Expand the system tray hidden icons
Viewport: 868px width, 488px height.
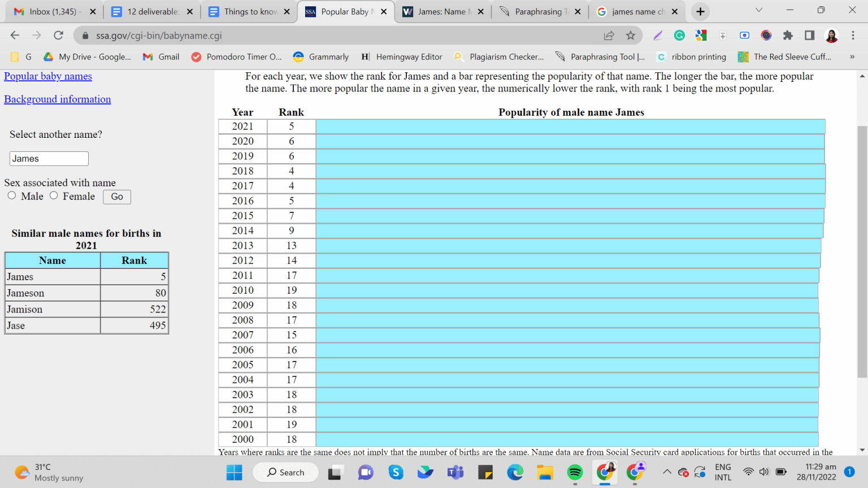(667, 472)
